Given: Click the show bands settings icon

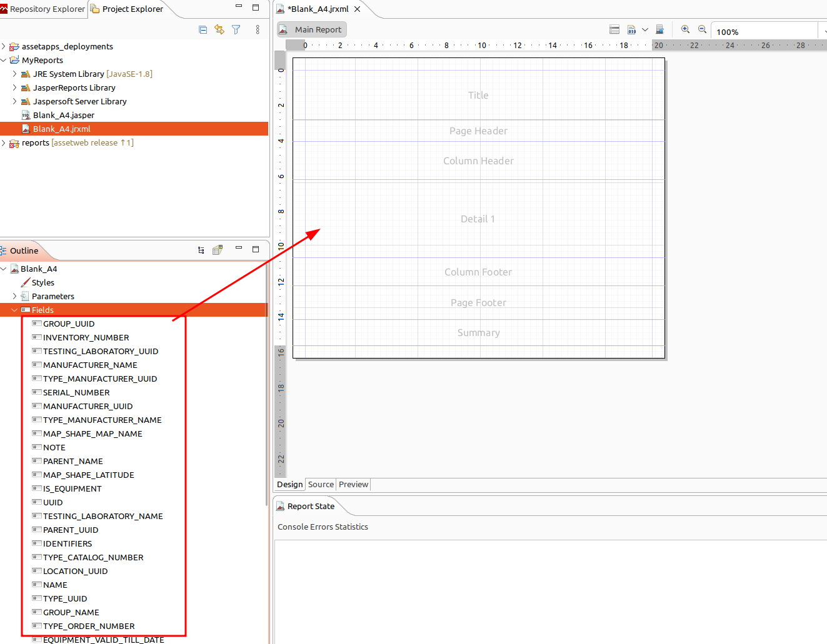Looking at the screenshot, I should (x=614, y=29).
